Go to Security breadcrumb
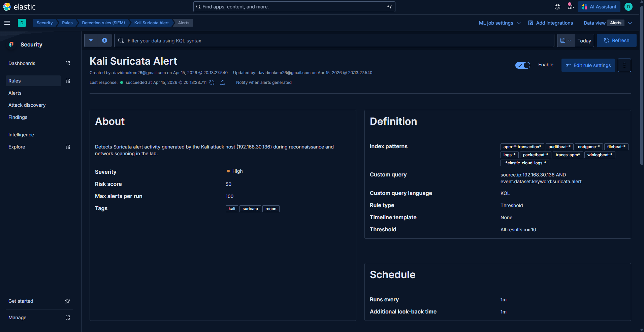The width and height of the screenshot is (644, 332). point(44,23)
